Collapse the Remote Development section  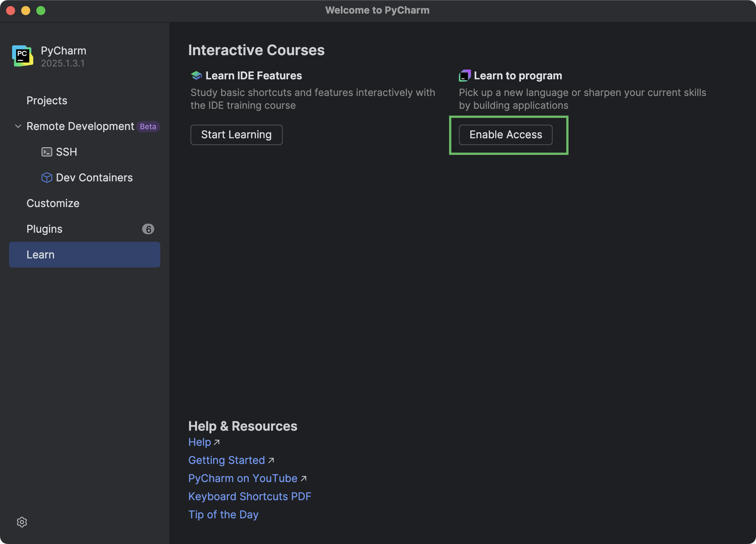click(x=18, y=126)
